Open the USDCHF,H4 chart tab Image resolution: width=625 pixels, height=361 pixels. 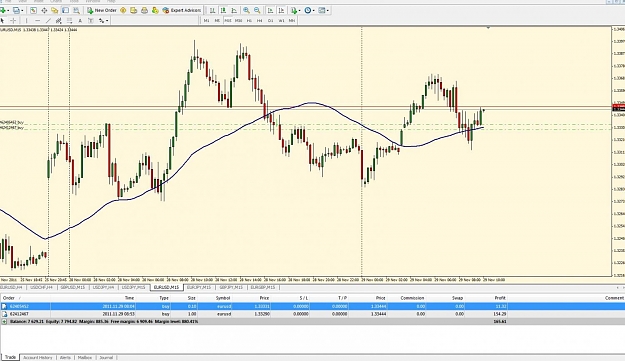tap(41, 287)
